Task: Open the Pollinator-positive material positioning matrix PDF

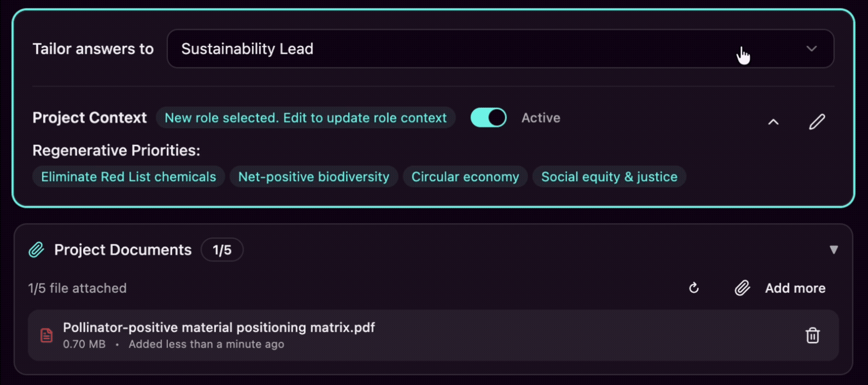Action: 218,327
